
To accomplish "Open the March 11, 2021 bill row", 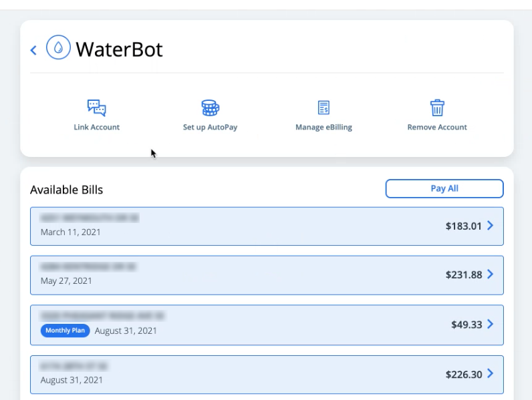I will (x=267, y=226).
